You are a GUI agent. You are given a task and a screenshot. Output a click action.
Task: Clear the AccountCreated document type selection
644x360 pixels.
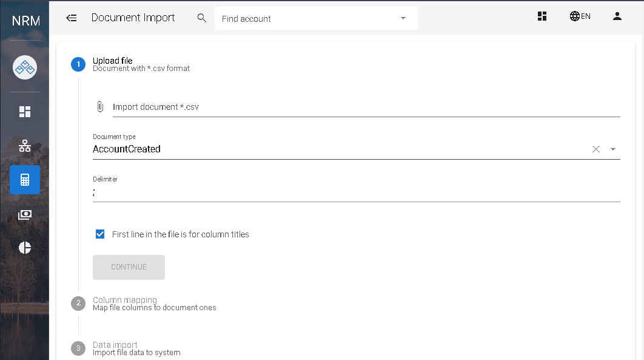[x=596, y=149]
